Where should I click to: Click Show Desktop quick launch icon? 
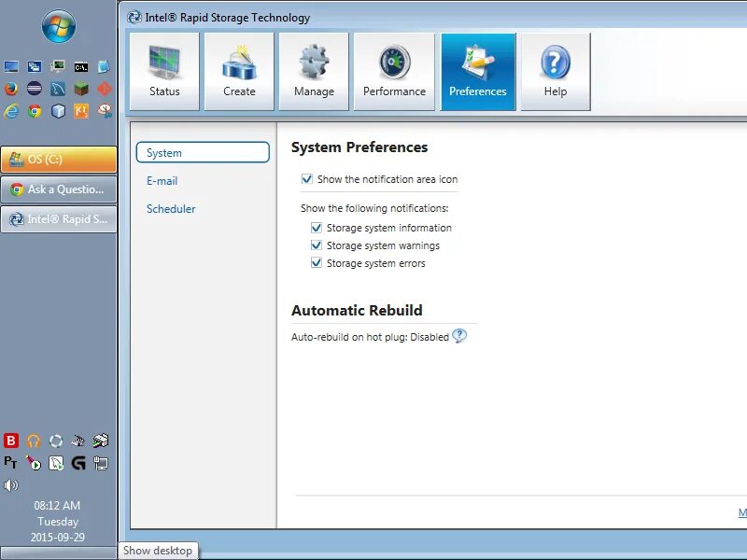(x=11, y=66)
